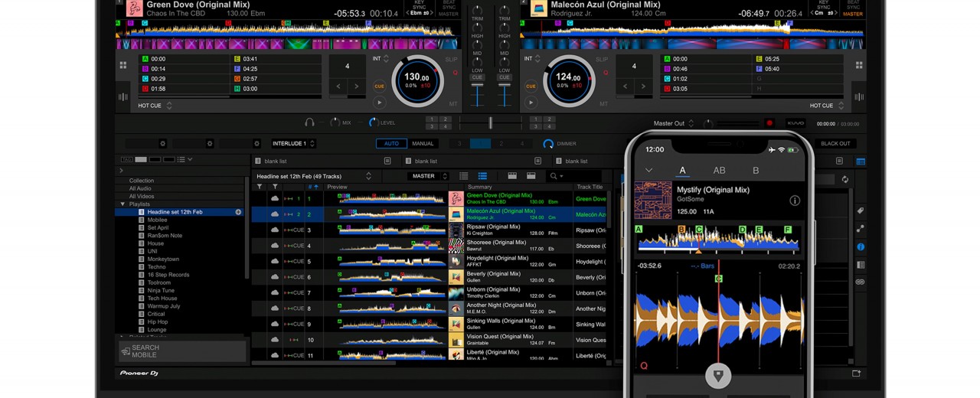This screenshot has width=980, height=398.
Task: Select Techno playlist
Action: tap(156, 267)
